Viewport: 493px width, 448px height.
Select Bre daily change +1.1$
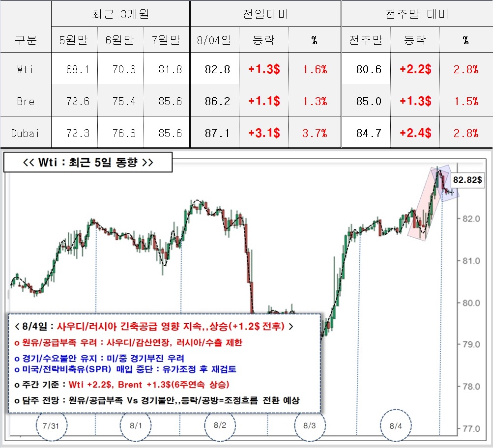tap(264, 101)
